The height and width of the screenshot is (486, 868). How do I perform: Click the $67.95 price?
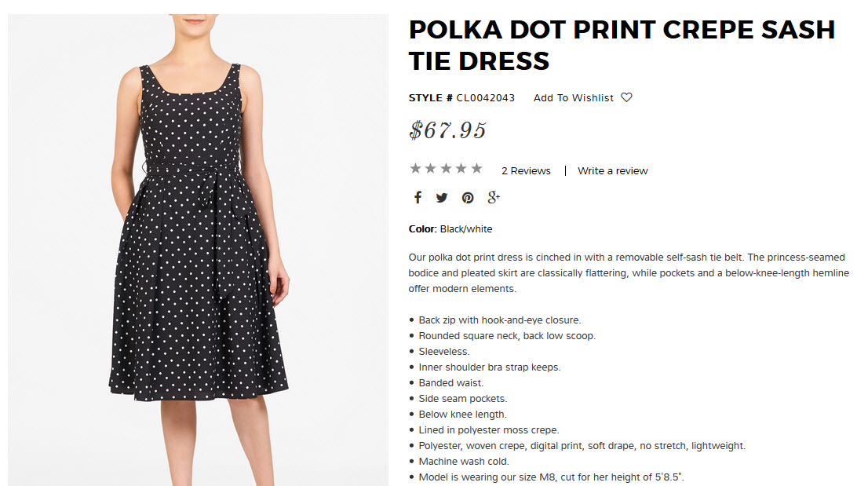(x=448, y=130)
